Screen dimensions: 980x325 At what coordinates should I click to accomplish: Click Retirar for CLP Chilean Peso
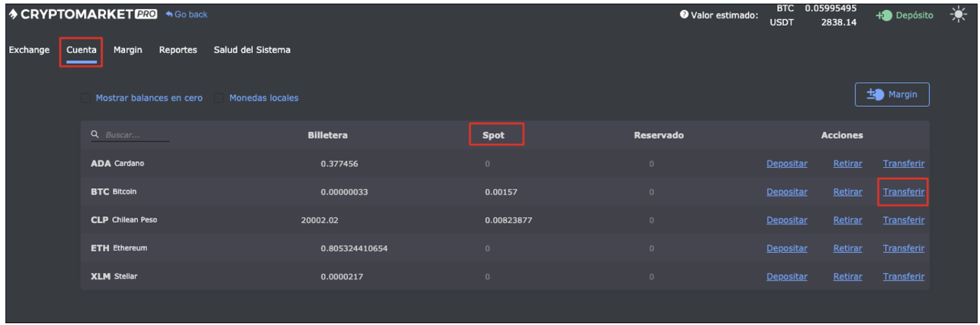coord(848,220)
